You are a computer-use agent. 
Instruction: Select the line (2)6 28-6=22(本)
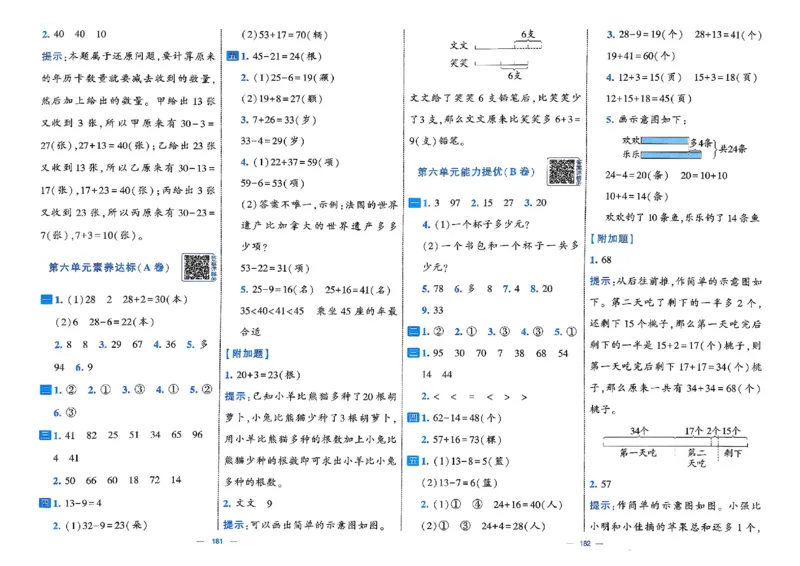click(x=104, y=322)
